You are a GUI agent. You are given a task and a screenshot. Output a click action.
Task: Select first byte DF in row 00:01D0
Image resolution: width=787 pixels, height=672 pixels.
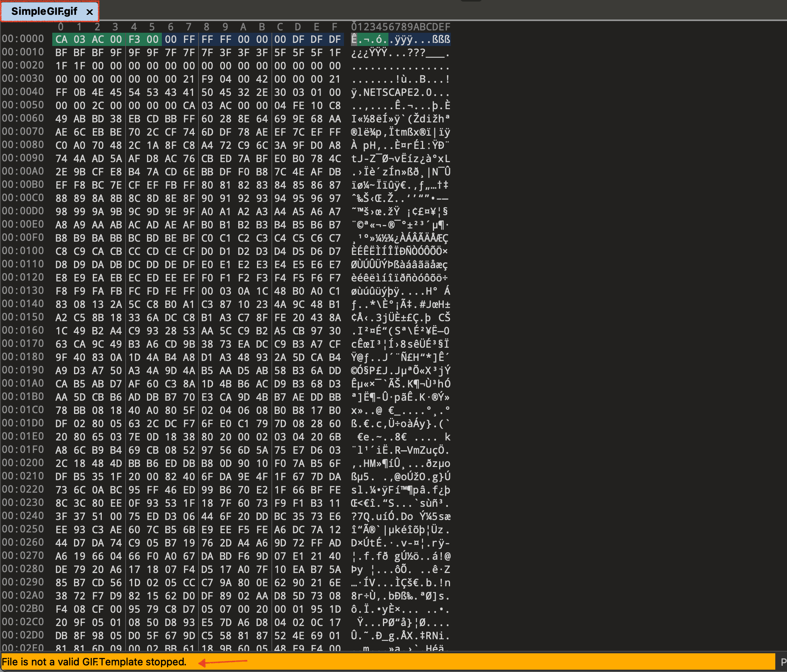[x=61, y=424]
